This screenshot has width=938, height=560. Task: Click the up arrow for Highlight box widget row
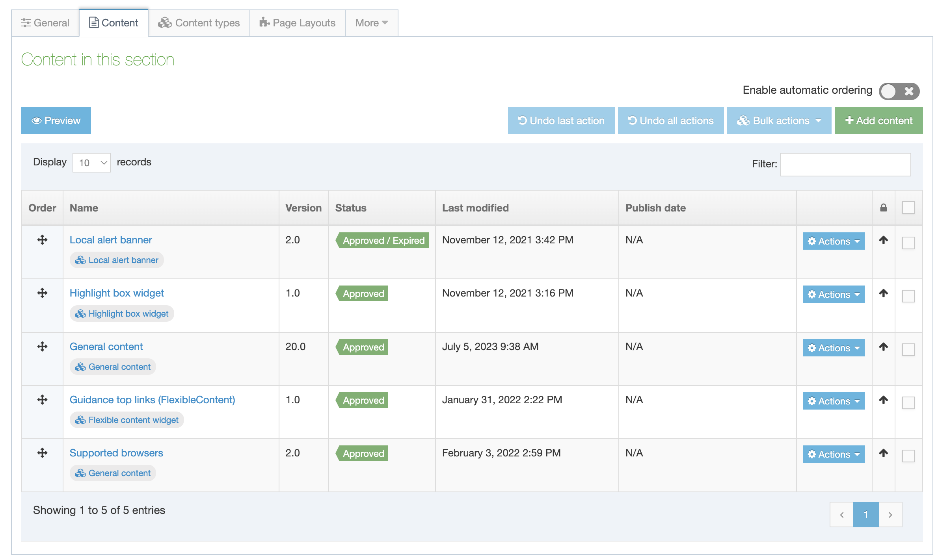[883, 293]
